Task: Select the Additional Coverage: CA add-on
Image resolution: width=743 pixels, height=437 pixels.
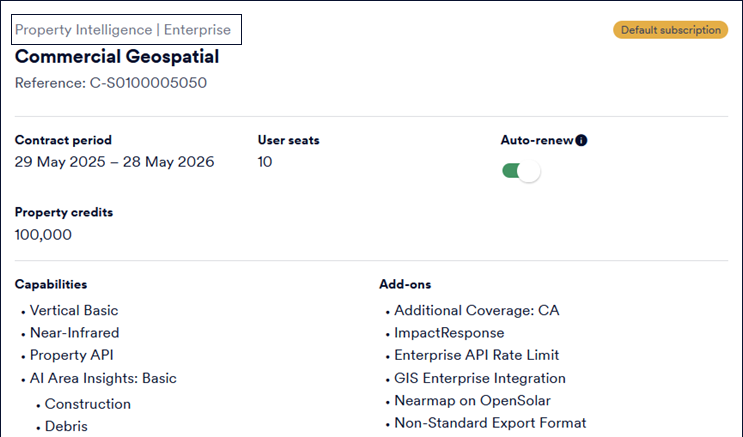Action: 477,310
